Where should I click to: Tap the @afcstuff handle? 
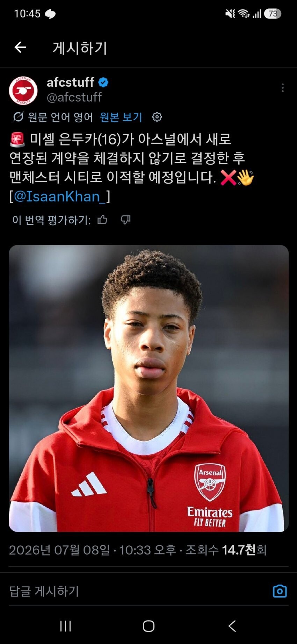74,97
